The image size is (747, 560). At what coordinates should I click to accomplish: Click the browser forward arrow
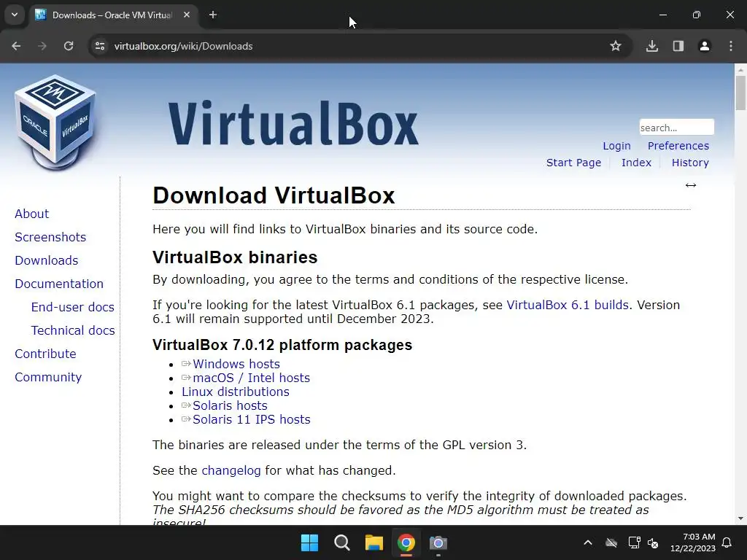click(42, 46)
